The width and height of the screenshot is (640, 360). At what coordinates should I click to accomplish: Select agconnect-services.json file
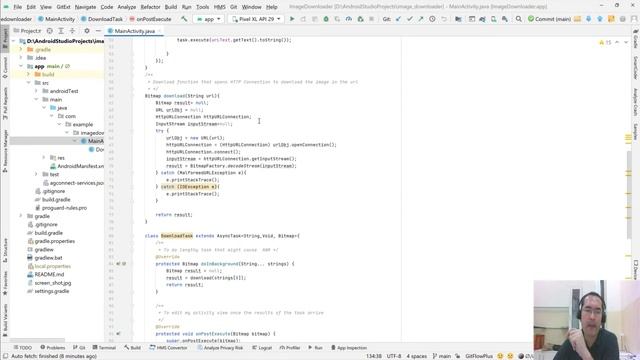pos(73,183)
